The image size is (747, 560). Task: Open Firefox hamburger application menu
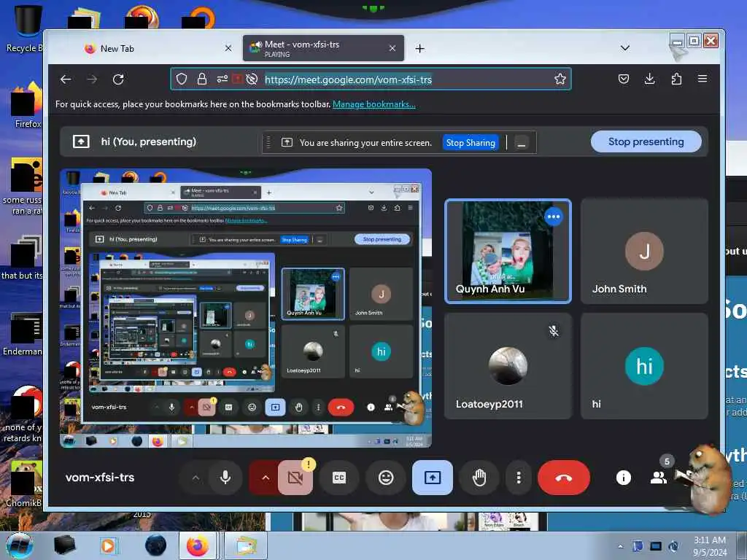pyautogui.click(x=703, y=79)
